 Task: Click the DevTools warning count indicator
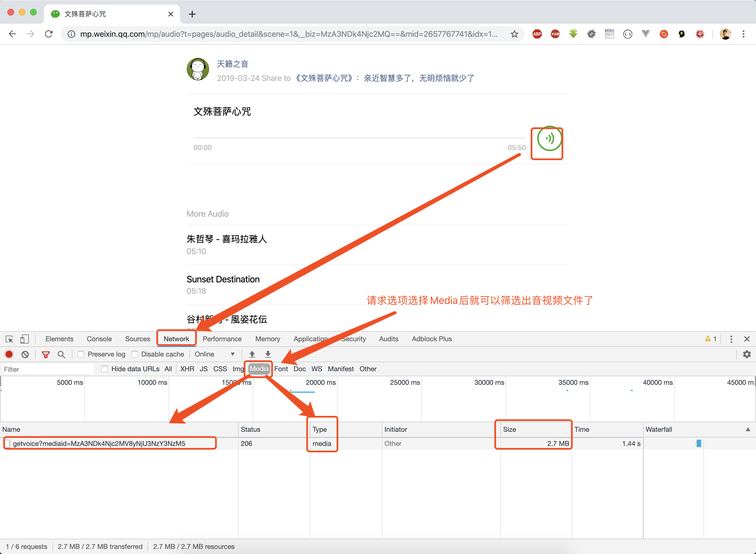coord(711,339)
